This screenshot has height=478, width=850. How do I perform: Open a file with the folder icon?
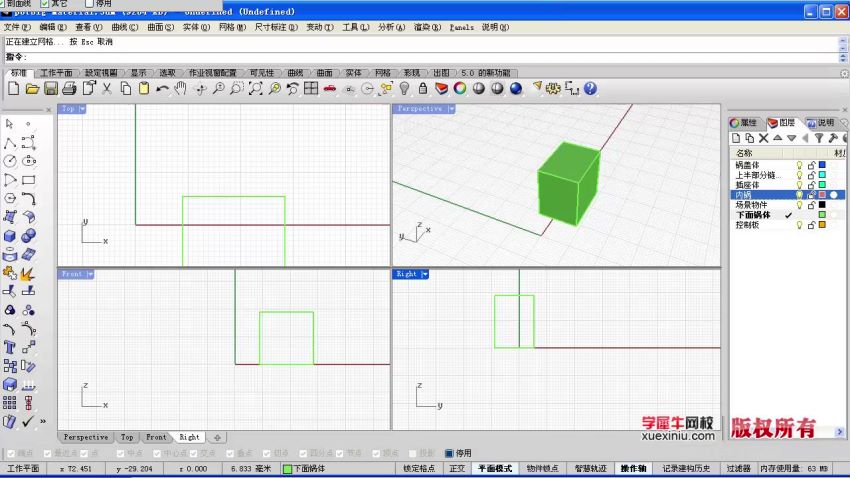click(x=32, y=88)
